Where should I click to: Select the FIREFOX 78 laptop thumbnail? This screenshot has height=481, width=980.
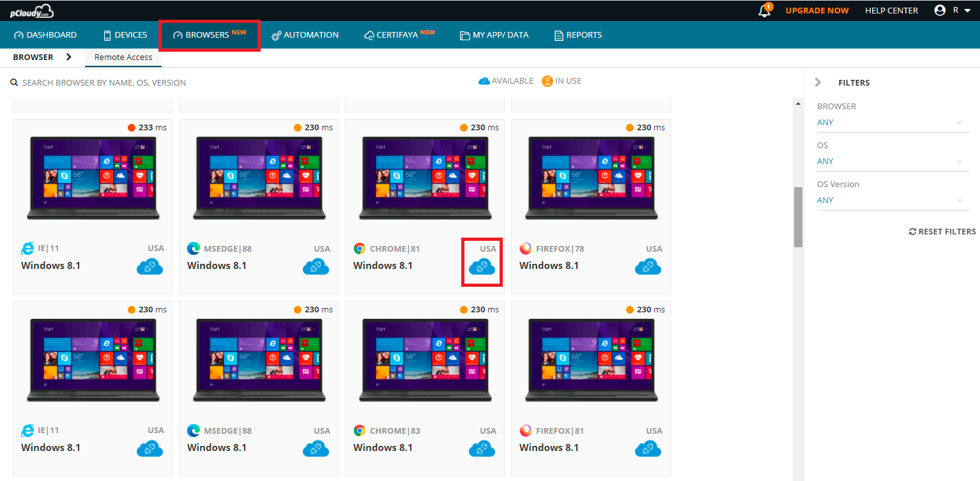pyautogui.click(x=591, y=178)
